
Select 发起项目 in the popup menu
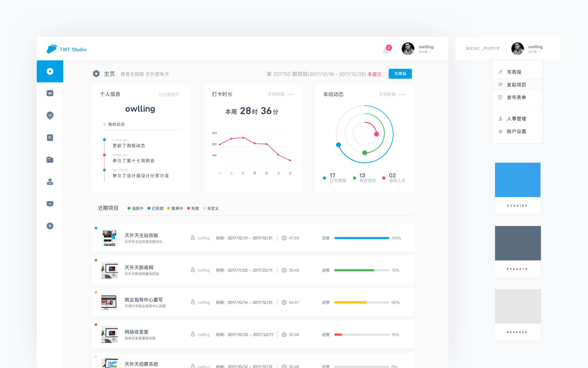coord(516,85)
